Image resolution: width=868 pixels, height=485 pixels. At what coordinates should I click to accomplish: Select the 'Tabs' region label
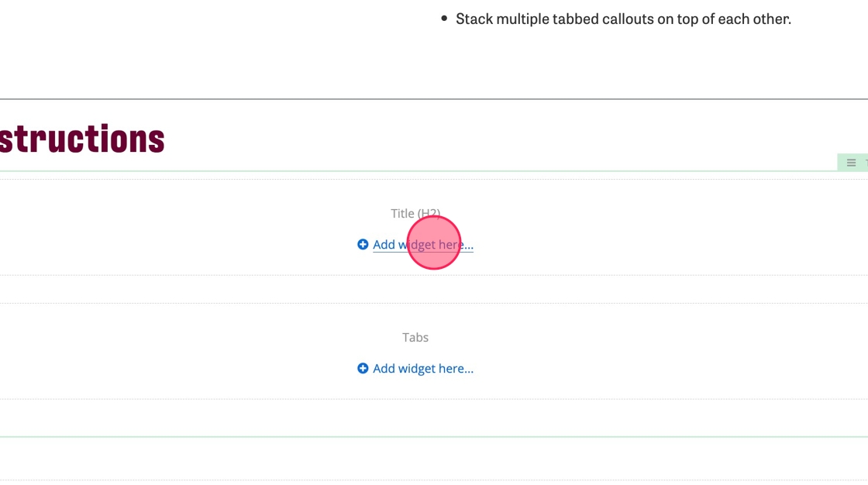pyautogui.click(x=415, y=338)
